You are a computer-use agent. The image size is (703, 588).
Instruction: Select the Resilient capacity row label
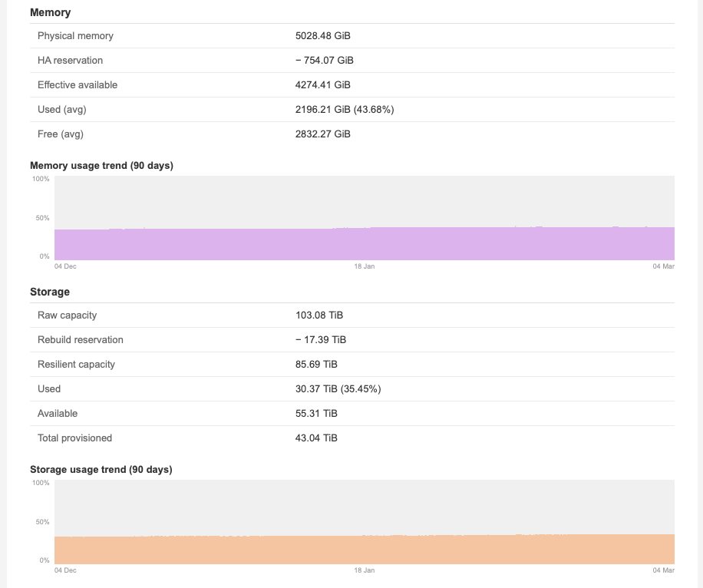coord(76,365)
